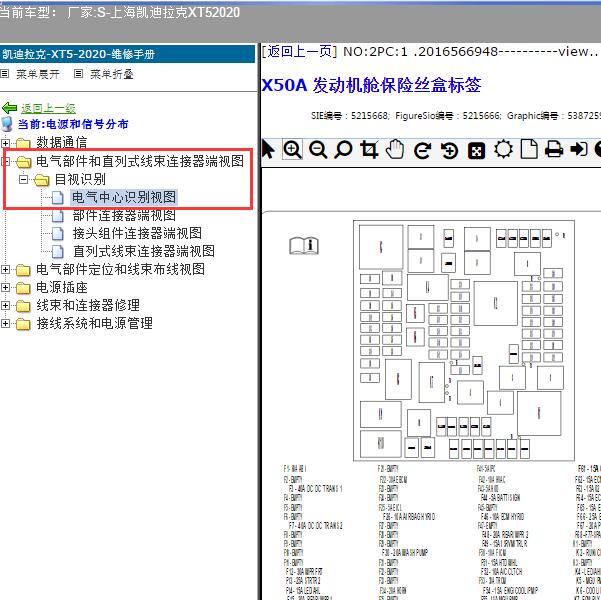
Task: Click folder icon of 电源插座
Action: 23,288
